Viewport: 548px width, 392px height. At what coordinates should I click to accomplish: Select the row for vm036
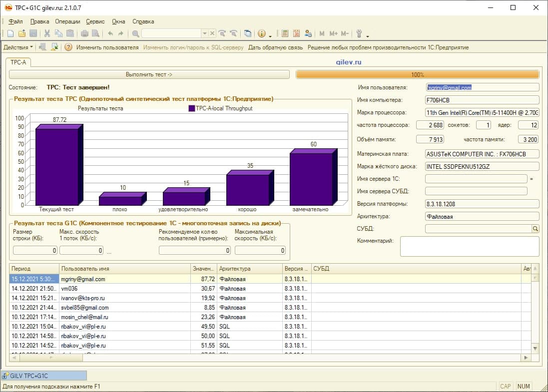(x=270, y=289)
